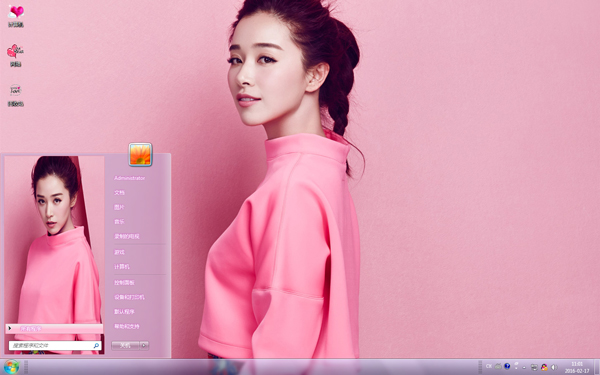Viewport: 600px width, 375px height.
Task: Open 文档 Documents from Start menu
Action: [x=119, y=192]
